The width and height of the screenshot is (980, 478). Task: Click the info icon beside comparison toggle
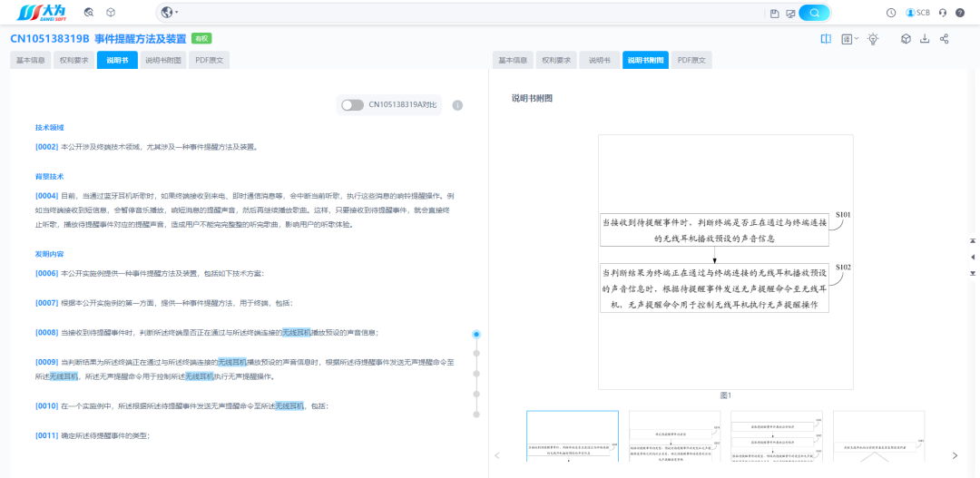pos(457,105)
